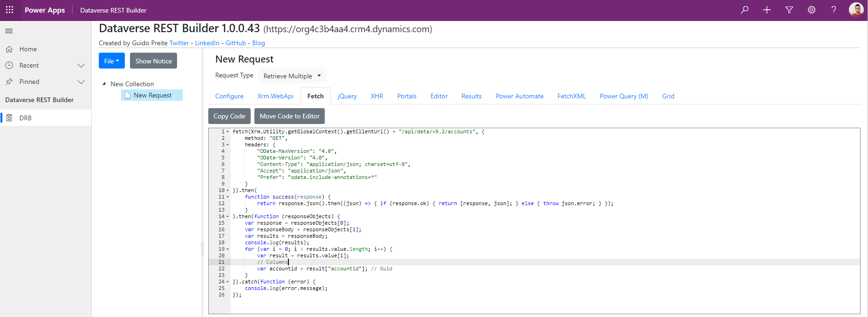Click line number 12 in gutter

221,204
